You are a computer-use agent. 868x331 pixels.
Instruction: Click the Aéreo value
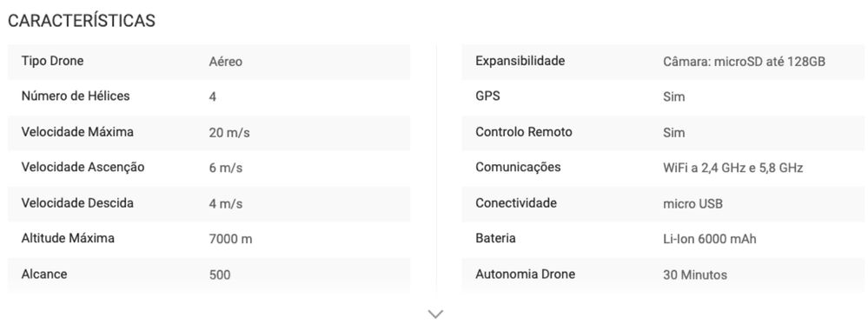[x=225, y=62]
